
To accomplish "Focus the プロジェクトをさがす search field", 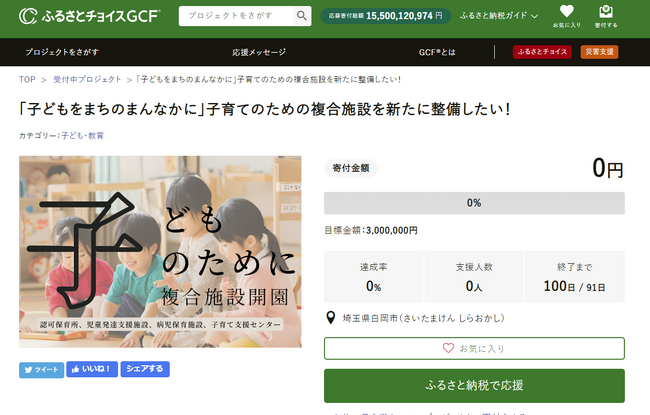I will (x=238, y=17).
